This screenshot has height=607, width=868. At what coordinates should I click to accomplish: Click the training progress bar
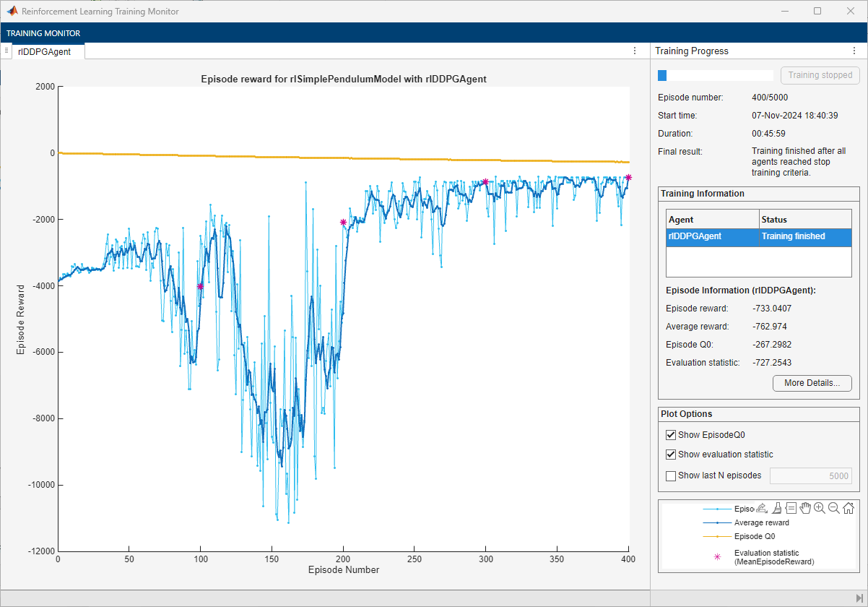pos(715,75)
